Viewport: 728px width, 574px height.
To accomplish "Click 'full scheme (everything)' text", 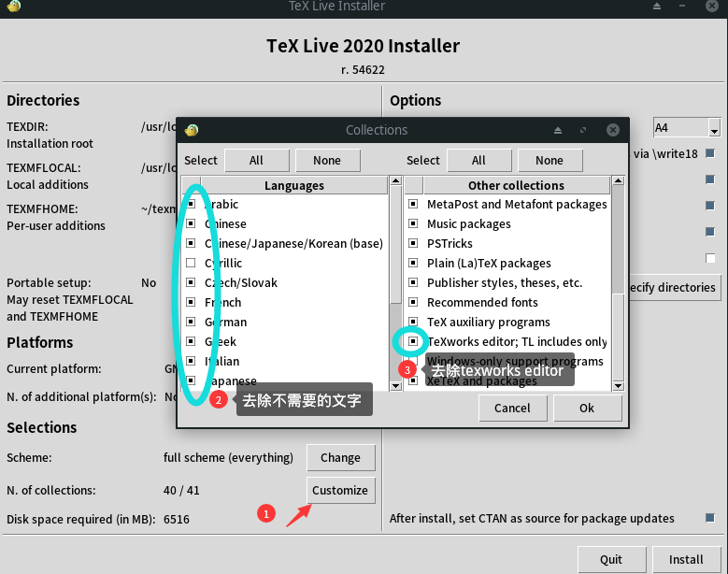I will coord(228,458).
